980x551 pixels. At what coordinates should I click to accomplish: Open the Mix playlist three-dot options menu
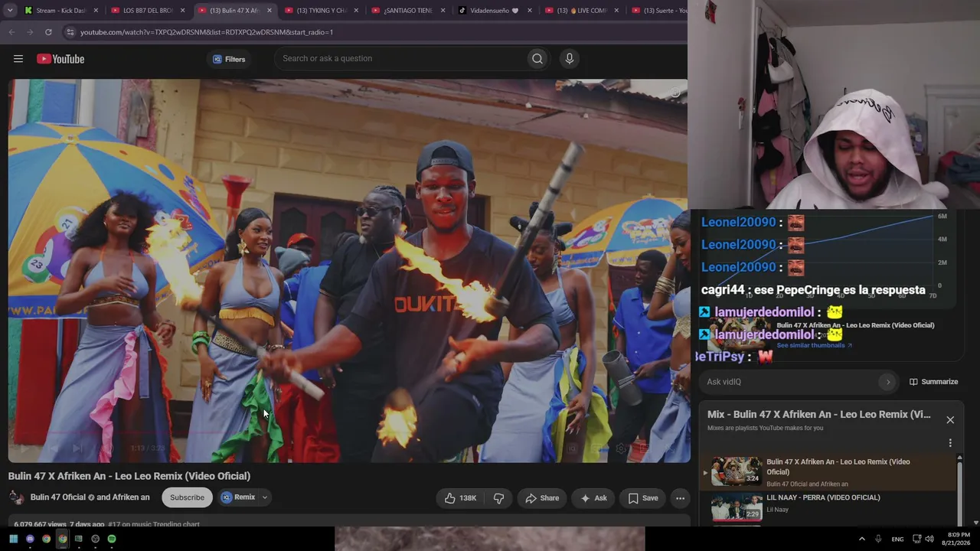pyautogui.click(x=950, y=443)
